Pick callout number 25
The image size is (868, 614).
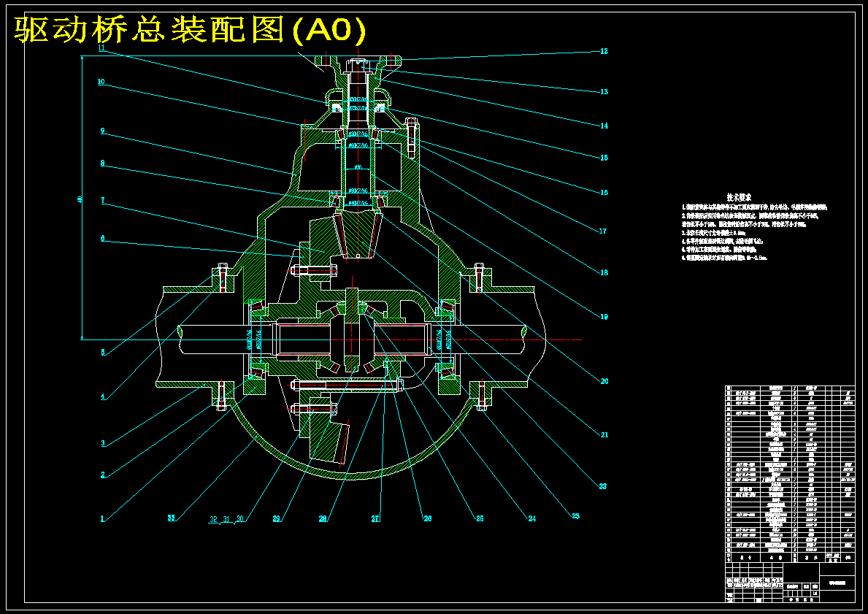coord(480,519)
